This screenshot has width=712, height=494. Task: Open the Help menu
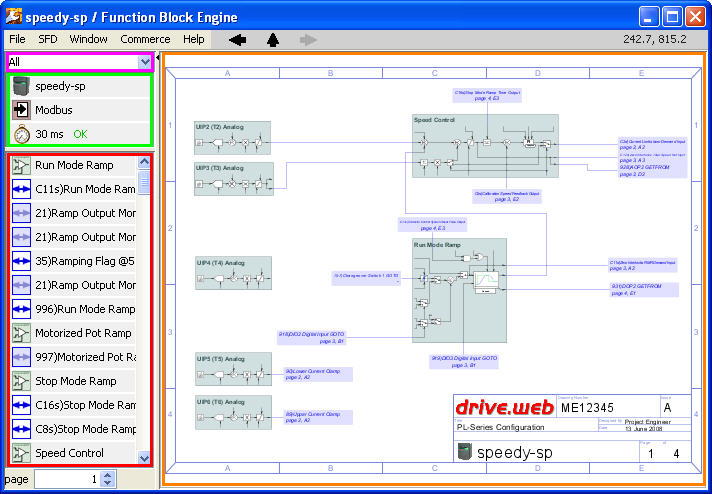point(193,40)
